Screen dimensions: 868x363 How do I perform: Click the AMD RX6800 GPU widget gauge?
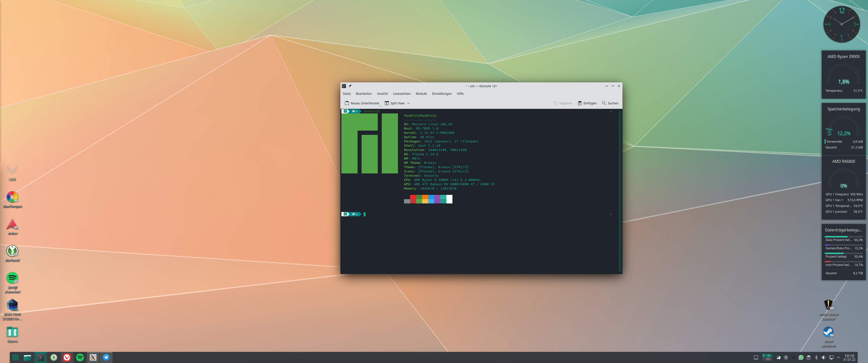point(844,178)
